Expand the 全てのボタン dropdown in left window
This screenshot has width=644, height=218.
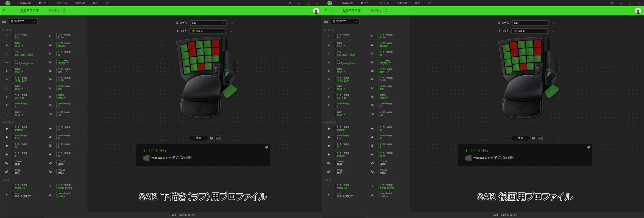pyautogui.click(x=23, y=21)
